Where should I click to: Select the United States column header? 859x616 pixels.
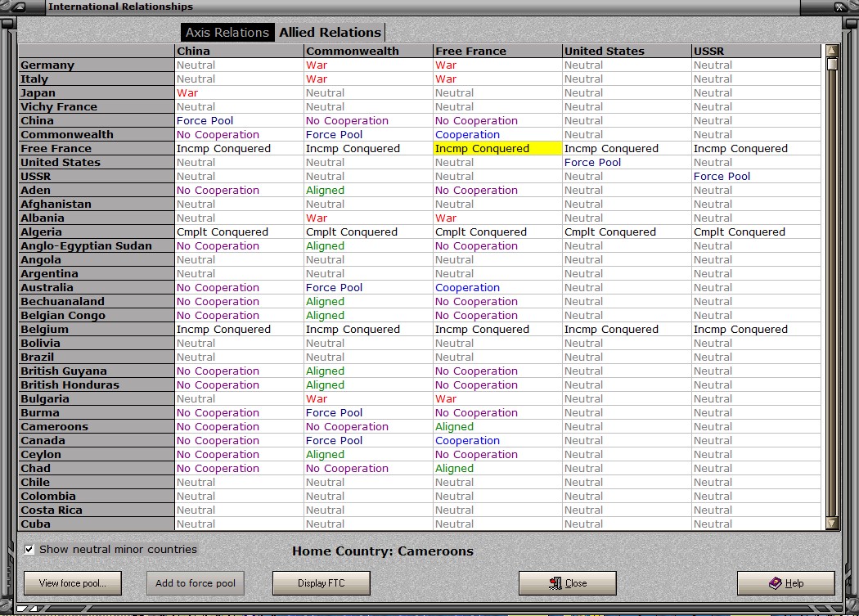pyautogui.click(x=627, y=51)
